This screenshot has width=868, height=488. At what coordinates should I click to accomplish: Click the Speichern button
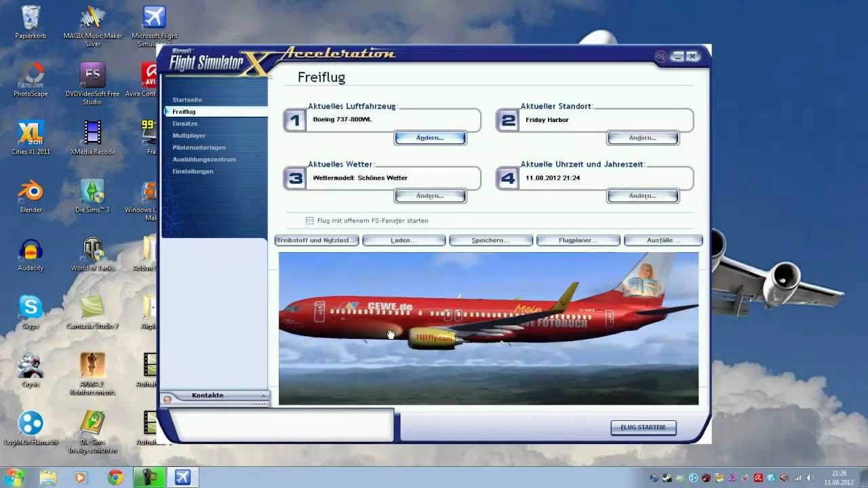[490, 241]
